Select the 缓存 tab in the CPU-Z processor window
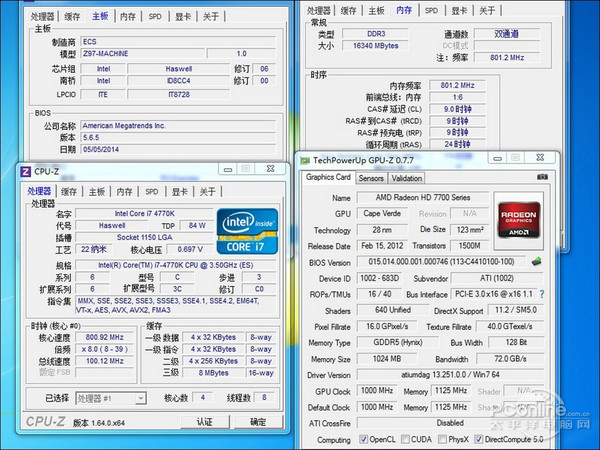600x450 pixels. pos(69,191)
